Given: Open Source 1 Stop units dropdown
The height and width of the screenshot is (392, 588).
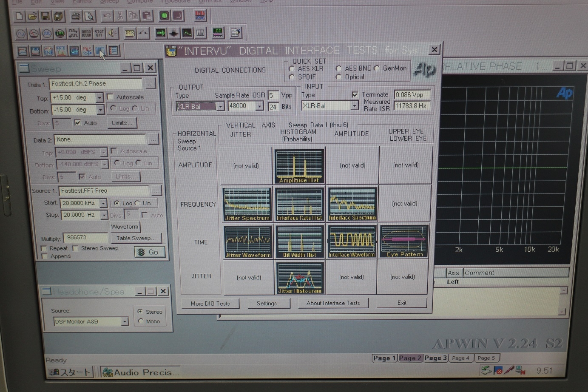Looking at the screenshot, I should [104, 215].
